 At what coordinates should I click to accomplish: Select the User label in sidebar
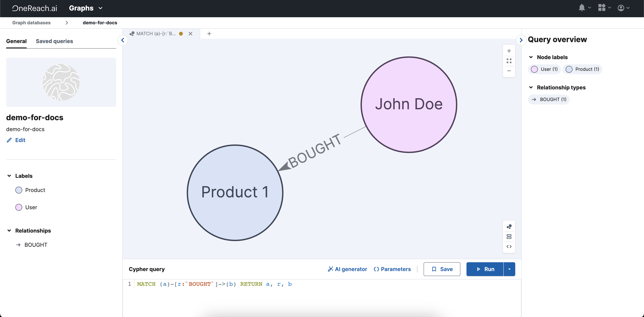(31, 208)
